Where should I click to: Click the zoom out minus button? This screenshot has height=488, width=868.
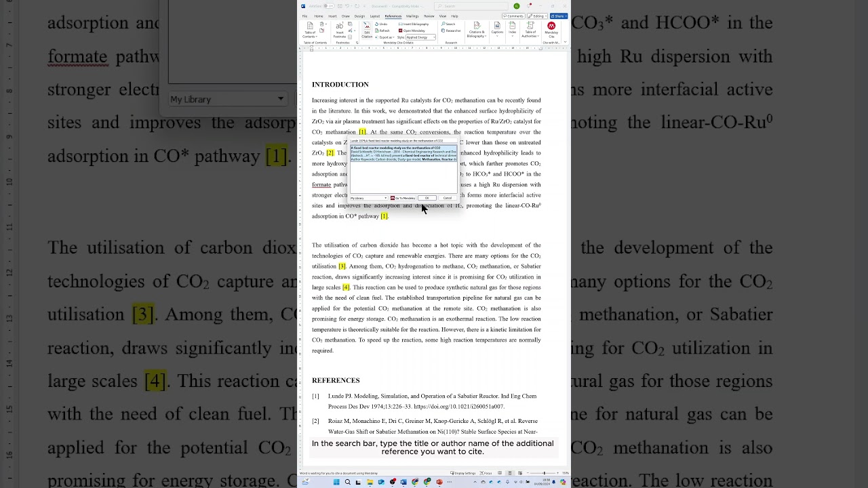point(528,473)
